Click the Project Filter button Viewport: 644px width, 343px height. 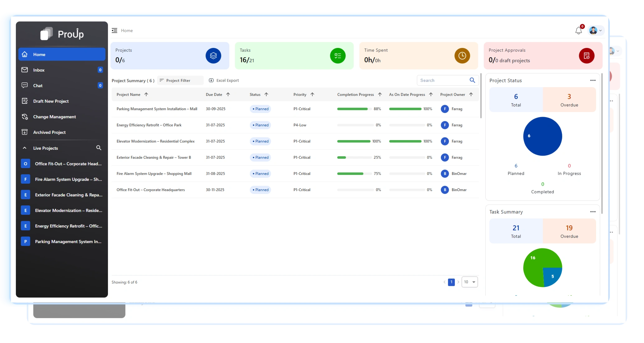click(x=180, y=80)
